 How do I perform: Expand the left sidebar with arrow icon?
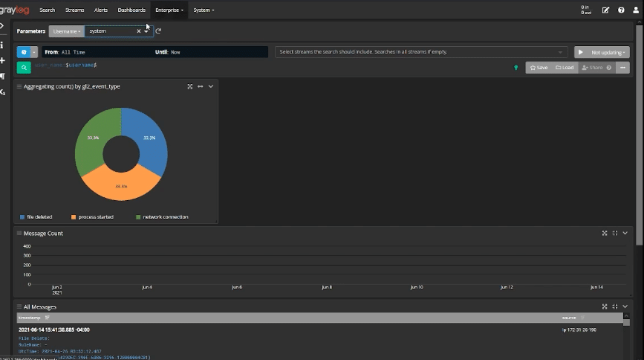3,26
